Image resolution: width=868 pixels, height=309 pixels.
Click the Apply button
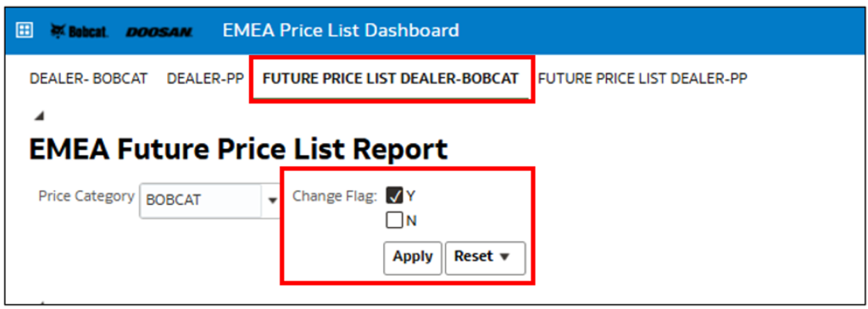tap(413, 257)
